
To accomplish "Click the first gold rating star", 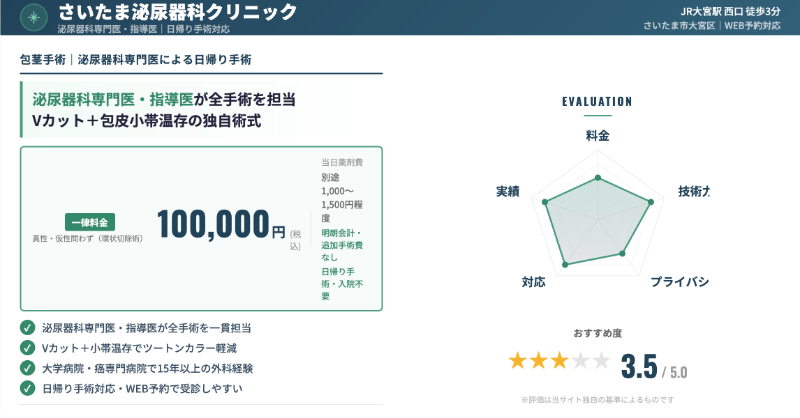I will click(x=520, y=361).
